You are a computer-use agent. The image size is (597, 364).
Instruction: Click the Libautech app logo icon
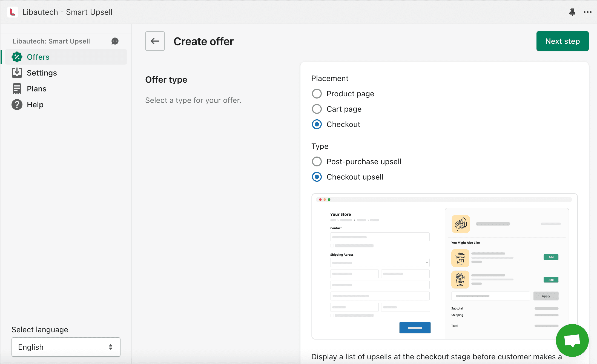click(x=13, y=12)
